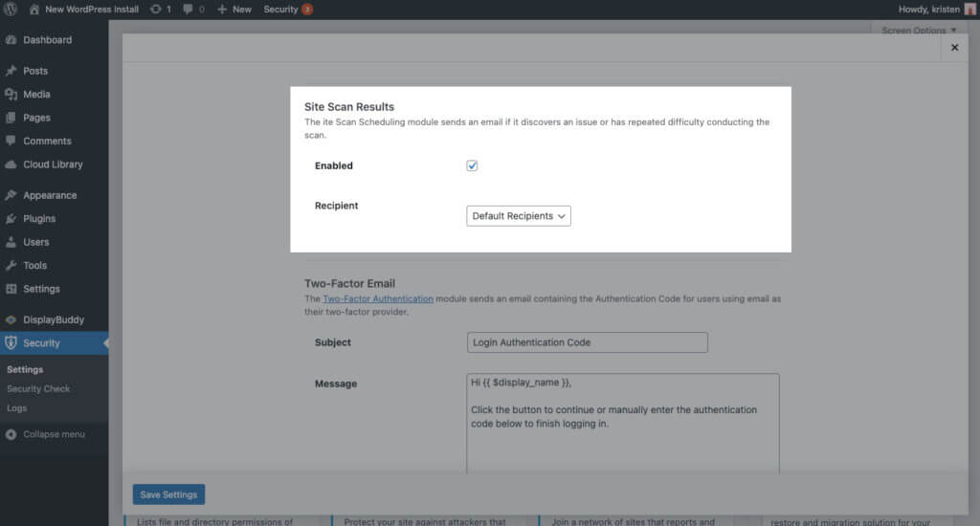This screenshot has height=526, width=980.
Task: Click the Login Authentication Code subject field
Action: pos(587,342)
